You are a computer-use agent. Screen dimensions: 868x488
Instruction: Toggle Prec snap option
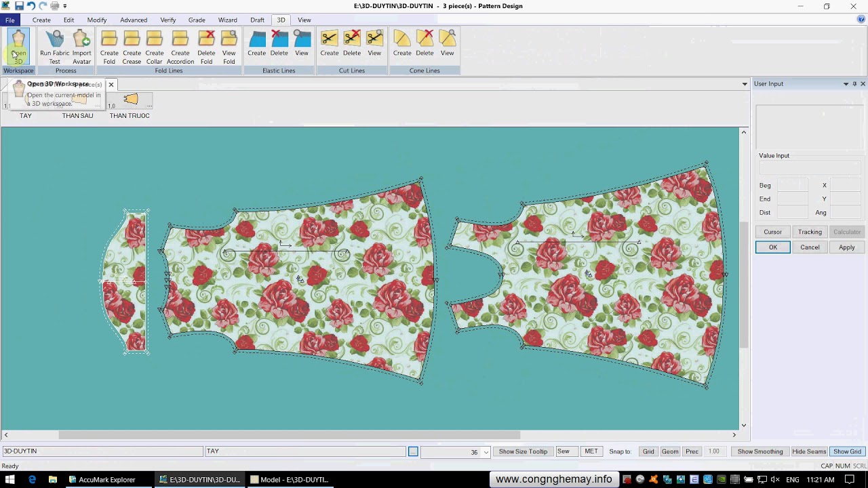(692, 451)
